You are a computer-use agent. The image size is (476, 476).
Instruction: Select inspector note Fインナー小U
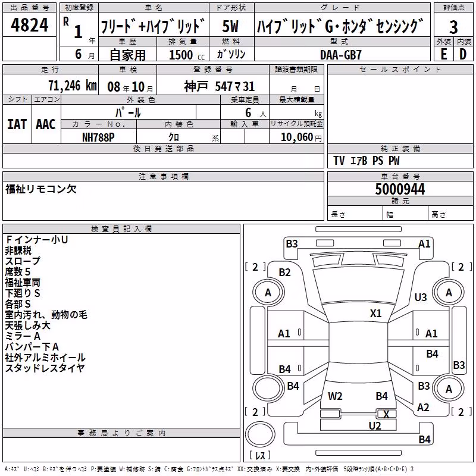37,240
